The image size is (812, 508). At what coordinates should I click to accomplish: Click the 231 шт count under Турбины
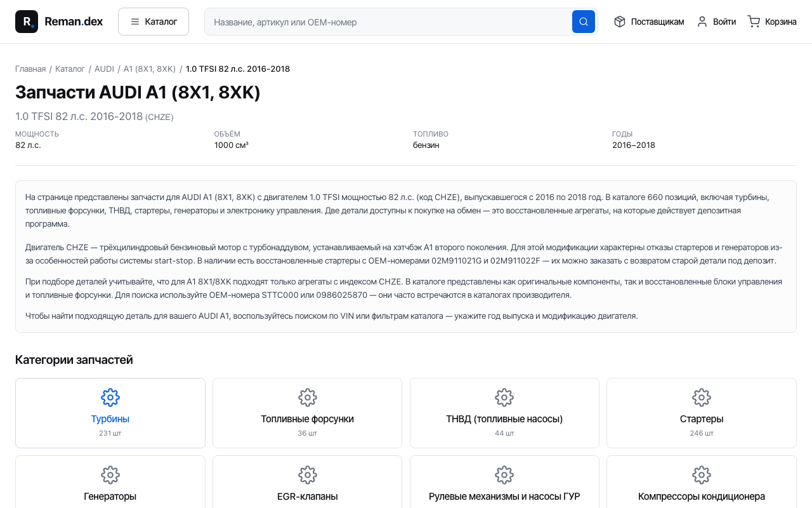pyautogui.click(x=110, y=433)
